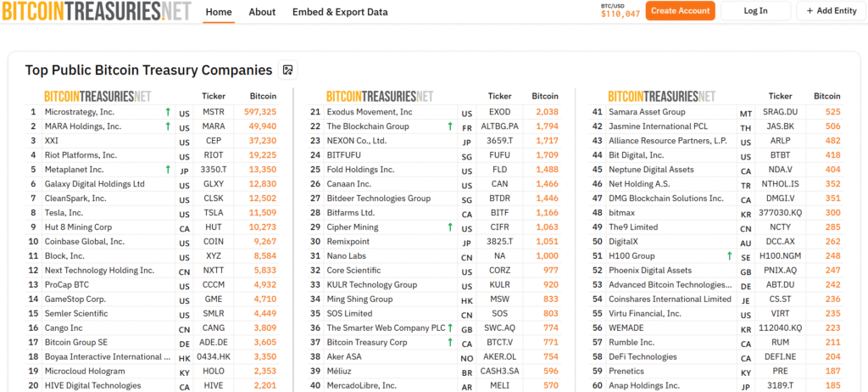Click the green arrow on H100 Group row

coord(729,256)
